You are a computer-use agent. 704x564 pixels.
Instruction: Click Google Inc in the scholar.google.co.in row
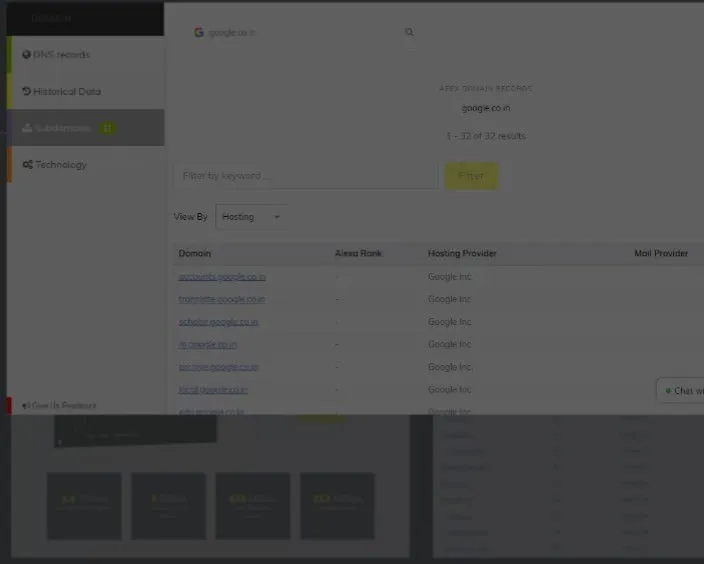point(449,322)
